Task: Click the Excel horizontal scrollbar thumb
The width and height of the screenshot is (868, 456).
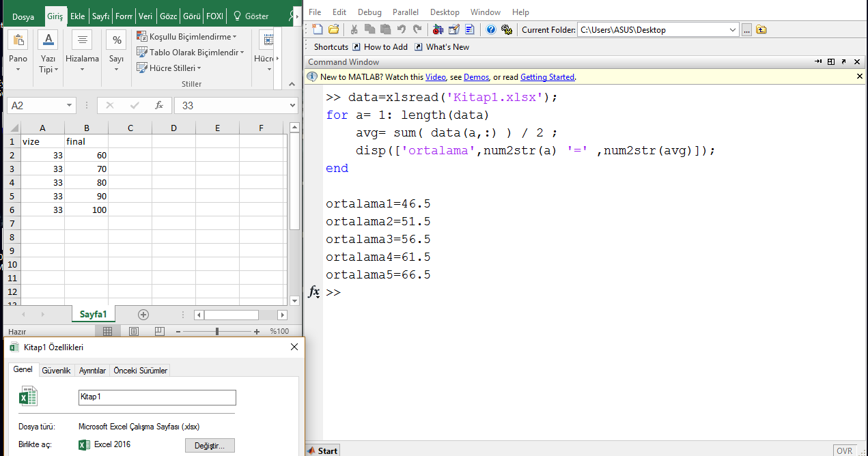Action: [x=231, y=315]
